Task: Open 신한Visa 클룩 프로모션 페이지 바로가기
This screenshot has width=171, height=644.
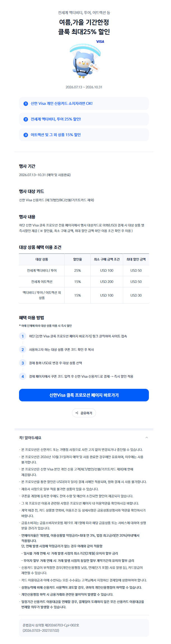Action: tap(84, 395)
